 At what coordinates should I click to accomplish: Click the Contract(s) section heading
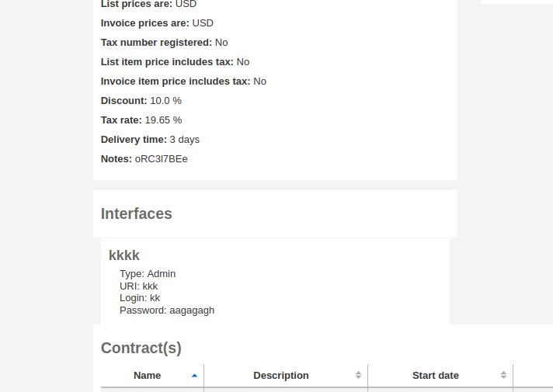pyautogui.click(x=141, y=348)
